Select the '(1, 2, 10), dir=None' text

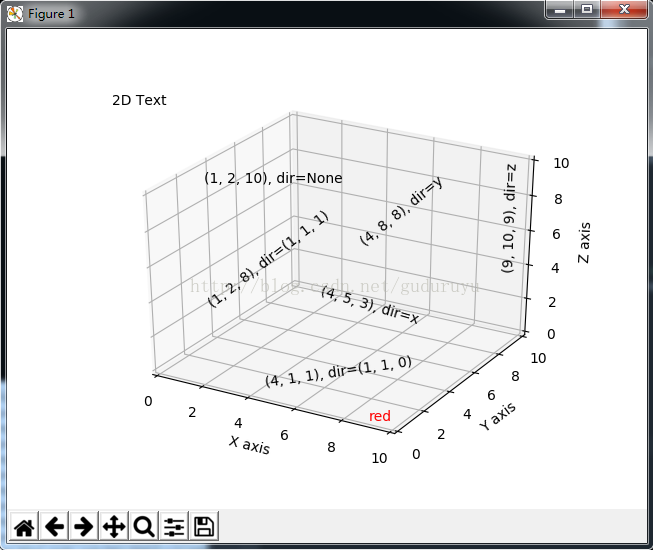click(x=273, y=178)
